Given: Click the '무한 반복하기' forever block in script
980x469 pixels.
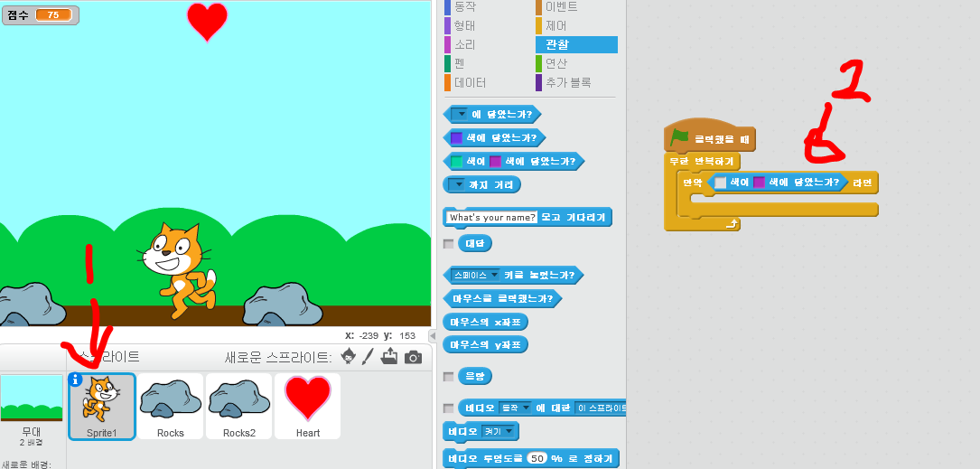Looking at the screenshot, I should pyautogui.click(x=702, y=162).
